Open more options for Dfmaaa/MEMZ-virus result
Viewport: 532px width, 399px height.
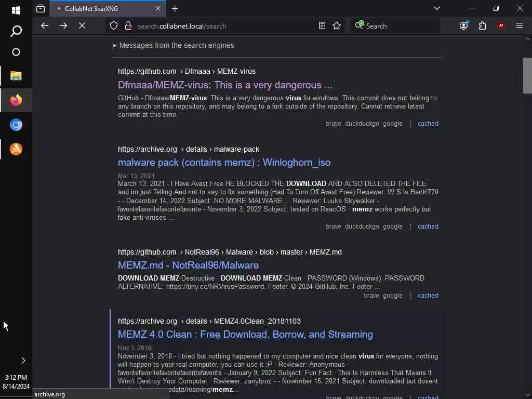(x=410, y=124)
